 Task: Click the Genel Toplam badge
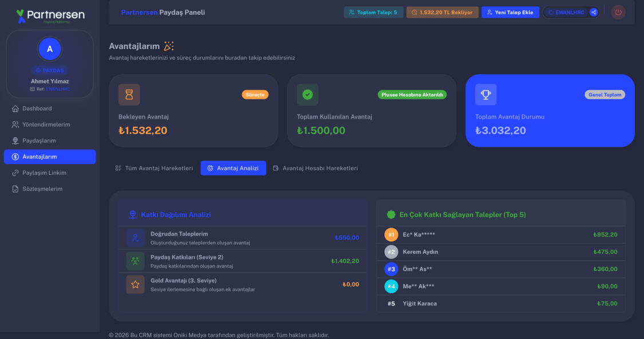tap(605, 95)
